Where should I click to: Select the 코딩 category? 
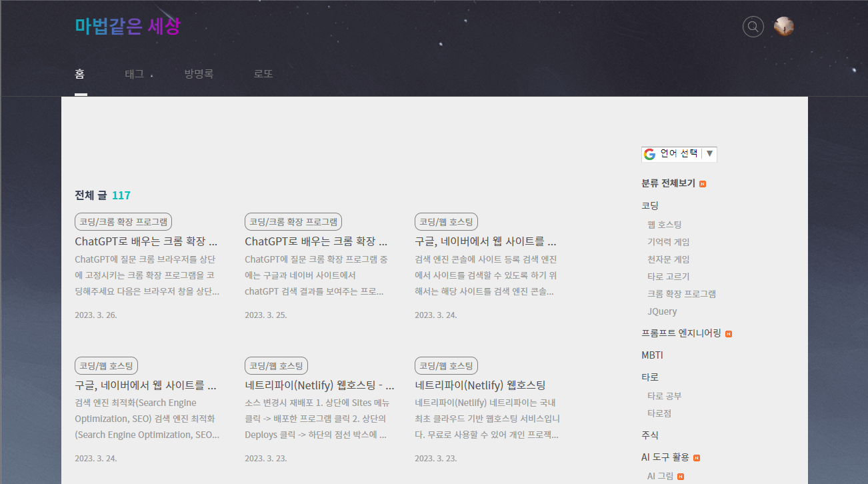[x=649, y=205]
